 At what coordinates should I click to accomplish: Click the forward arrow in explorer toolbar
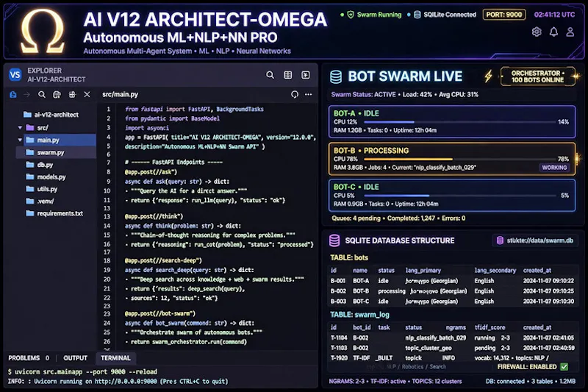tap(26, 95)
